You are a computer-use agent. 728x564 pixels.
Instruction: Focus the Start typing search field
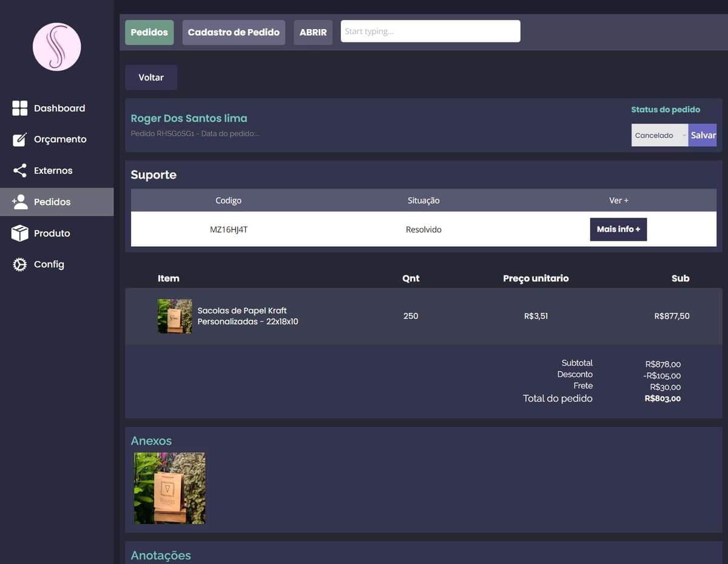pos(430,32)
